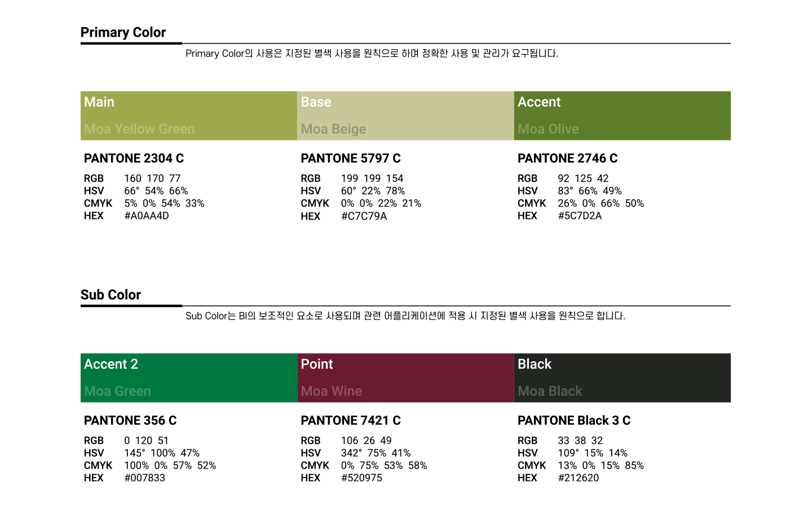
Task: Click the hex code #A0AA4D
Action: [x=147, y=216]
